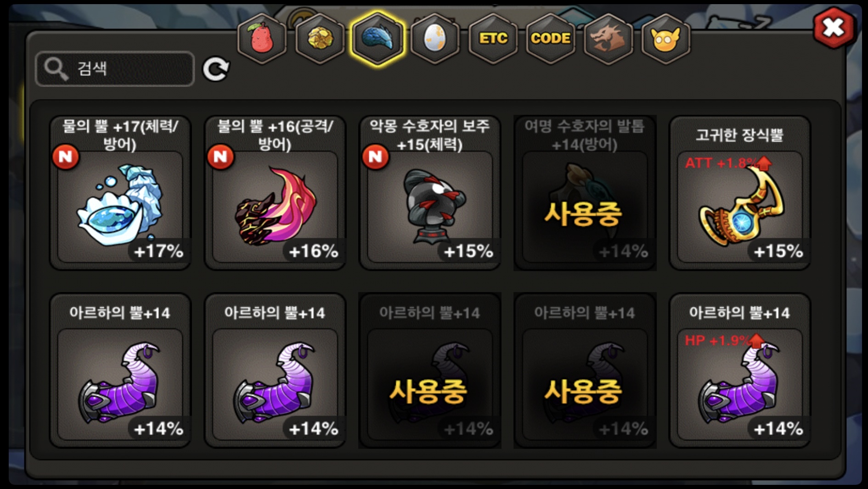Viewport: 868px width, 489px height.
Task: Switch to the CODE tab
Action: coord(550,39)
